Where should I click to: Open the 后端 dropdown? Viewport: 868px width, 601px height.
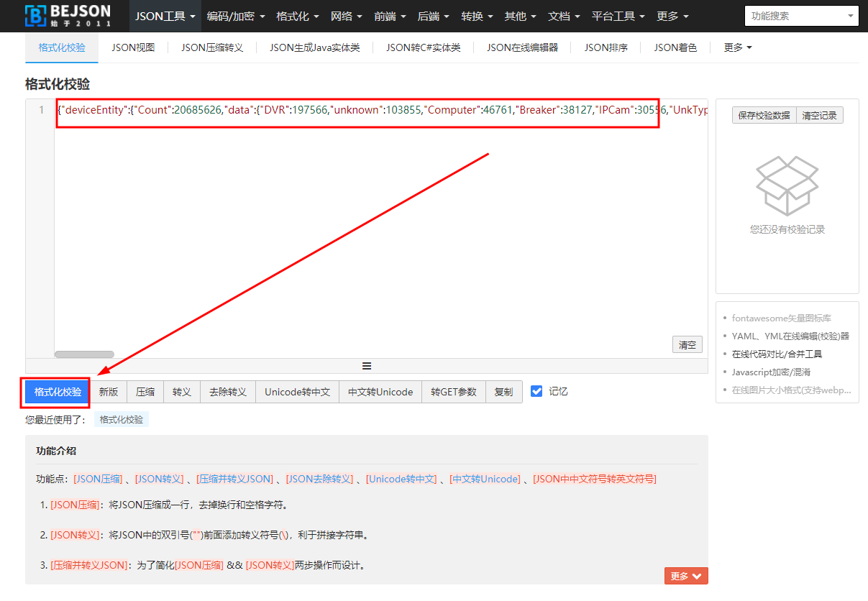click(433, 16)
